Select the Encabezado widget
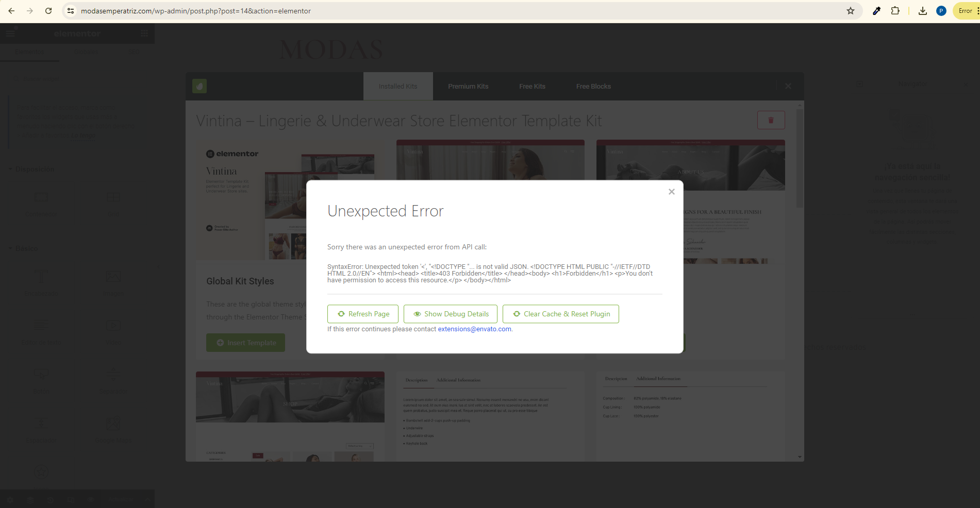The image size is (980, 508). tap(41, 283)
